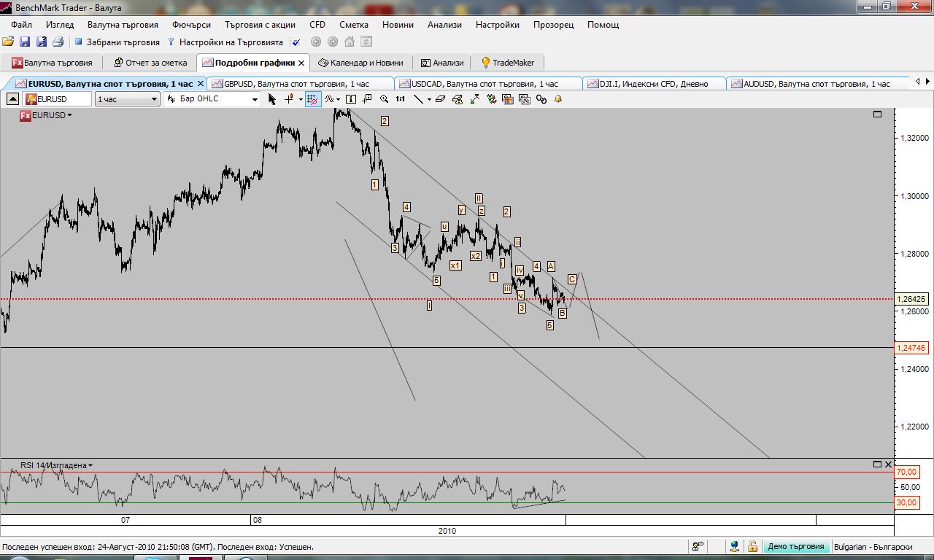
Task: Activate the crosshair cursor tool
Action: point(289,99)
